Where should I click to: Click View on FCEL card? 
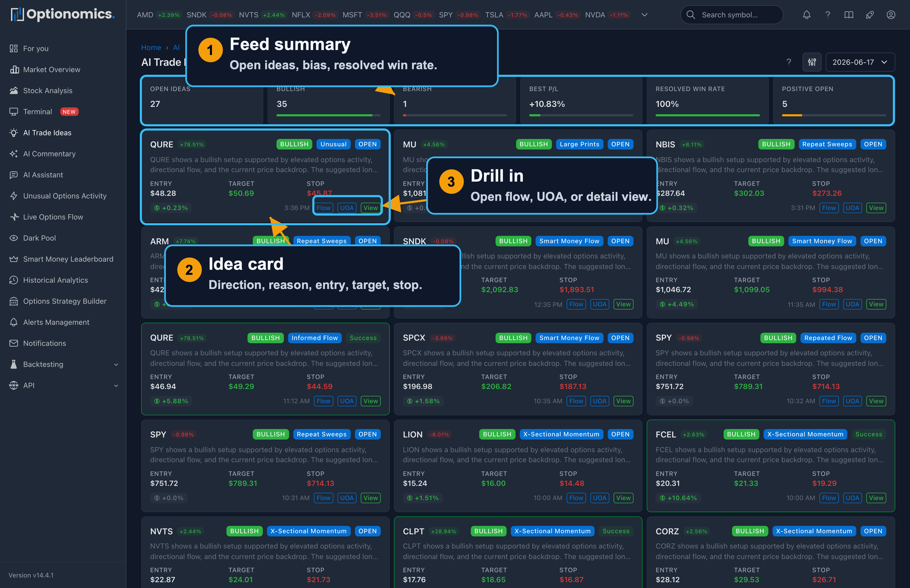click(876, 498)
